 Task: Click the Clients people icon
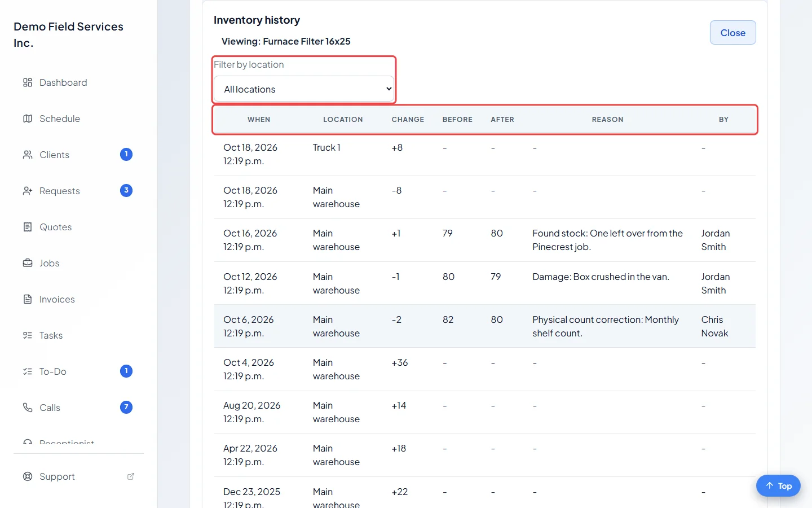(28, 155)
